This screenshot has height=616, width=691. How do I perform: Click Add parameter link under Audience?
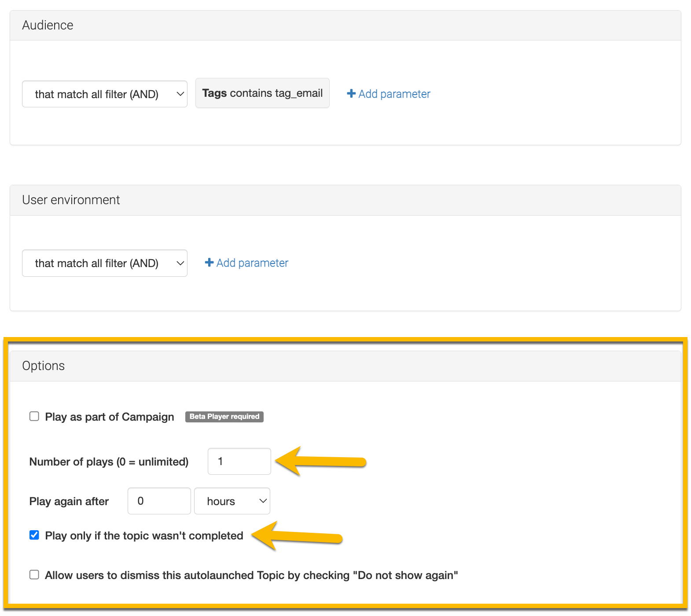394,94
